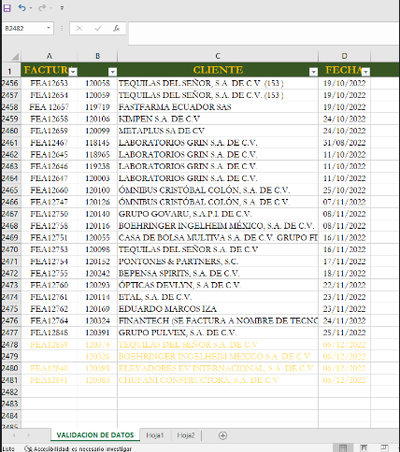Click the Undo arrow icon
This screenshot has height=452, width=400.
22,8
